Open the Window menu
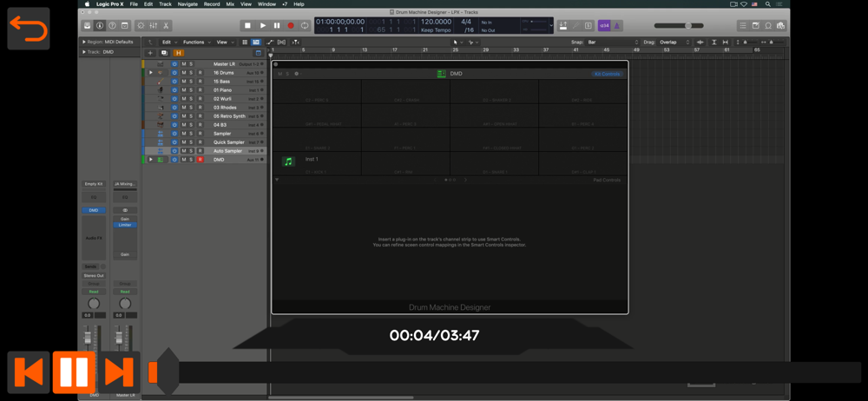 266,3
